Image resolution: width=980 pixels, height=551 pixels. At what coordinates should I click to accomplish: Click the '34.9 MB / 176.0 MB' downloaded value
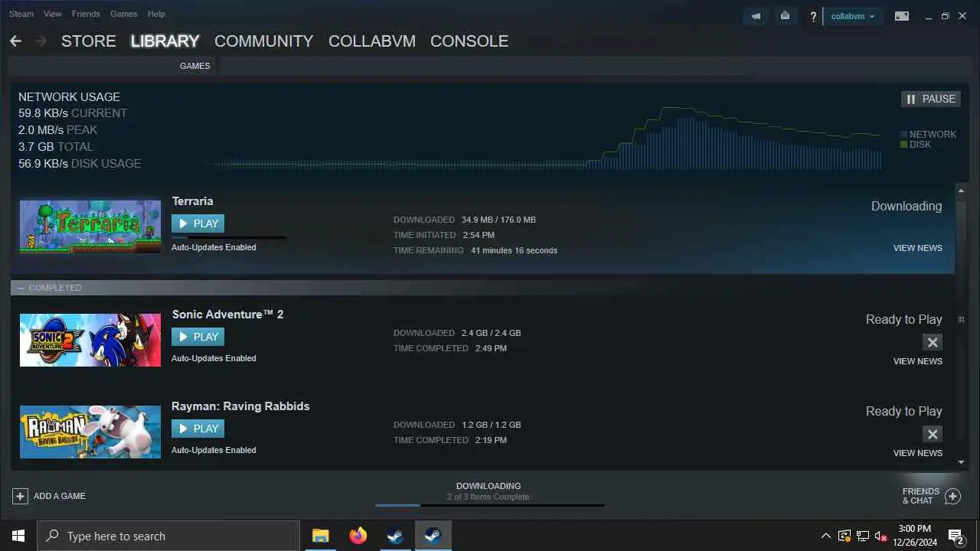coord(498,220)
